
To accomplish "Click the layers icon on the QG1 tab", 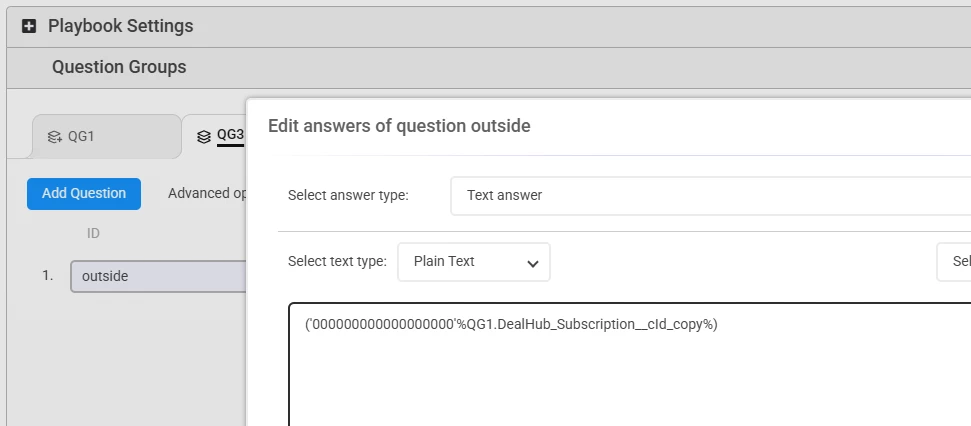I will pos(54,136).
